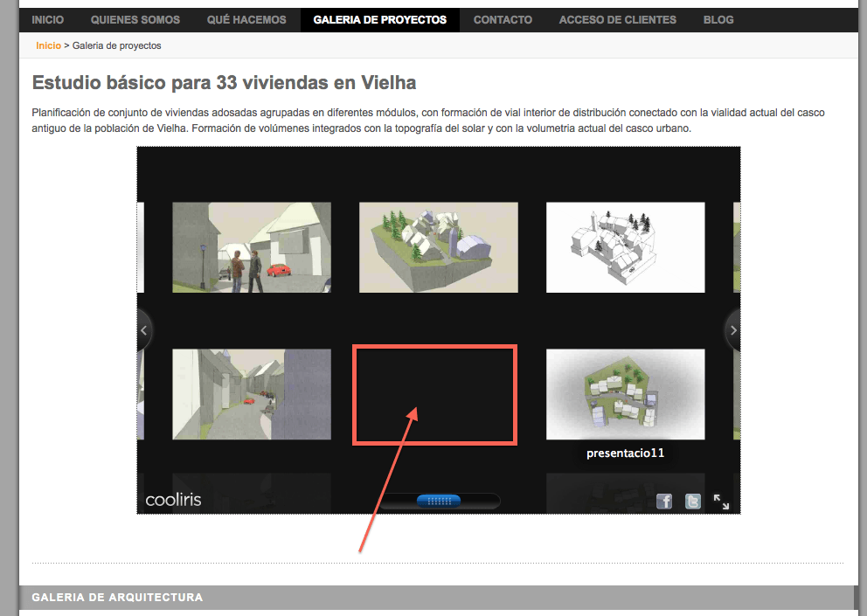Open white line-drawing aerial model thumbnail
This screenshot has width=867, height=616.
coord(626,247)
